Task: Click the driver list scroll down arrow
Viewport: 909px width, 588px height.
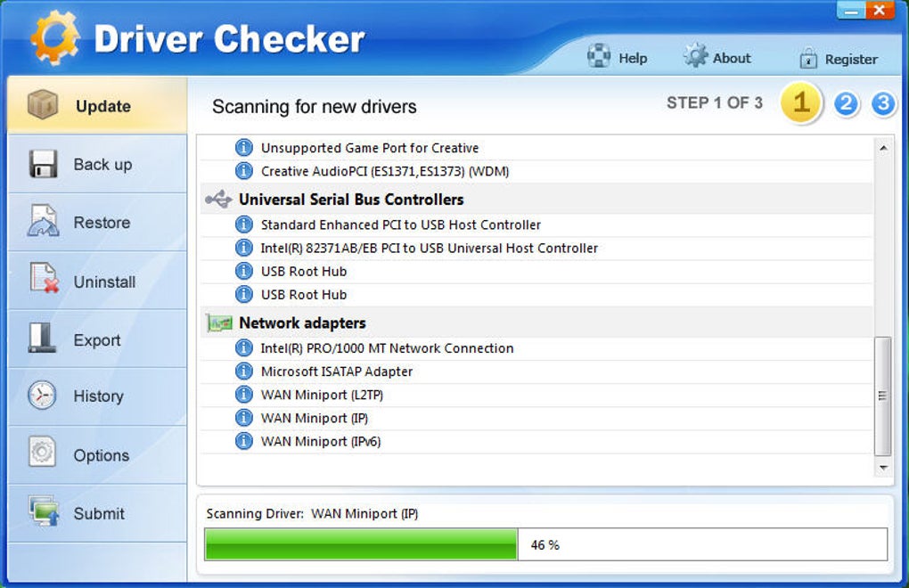Action: pos(883,468)
